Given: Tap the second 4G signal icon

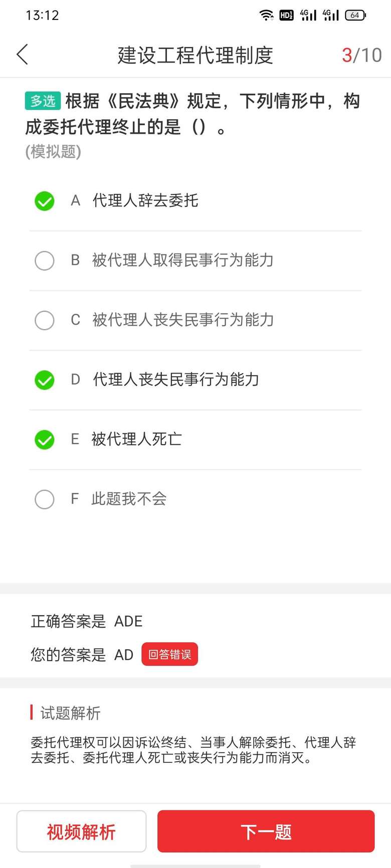Looking at the screenshot, I should (x=331, y=15).
